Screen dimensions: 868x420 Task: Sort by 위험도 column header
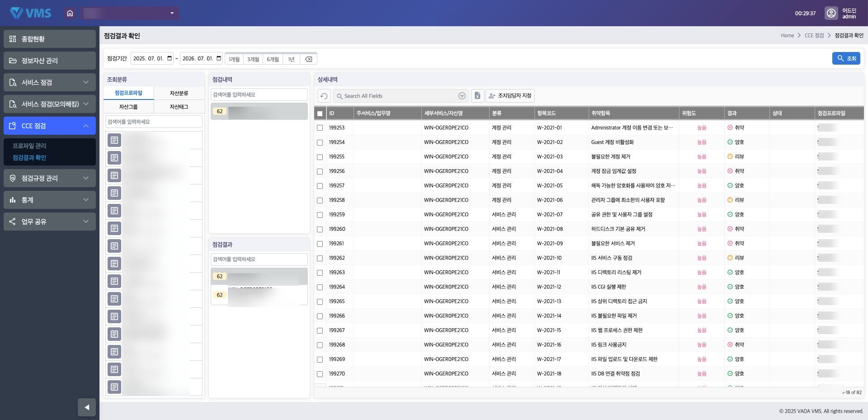point(702,113)
